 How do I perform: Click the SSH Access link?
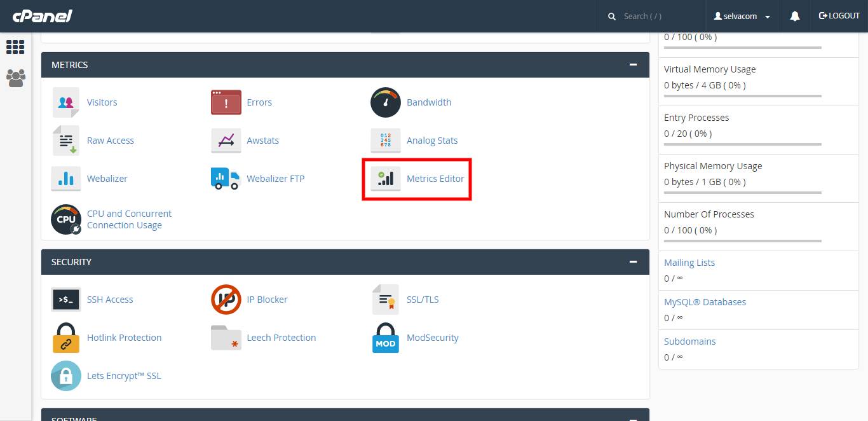(110, 300)
